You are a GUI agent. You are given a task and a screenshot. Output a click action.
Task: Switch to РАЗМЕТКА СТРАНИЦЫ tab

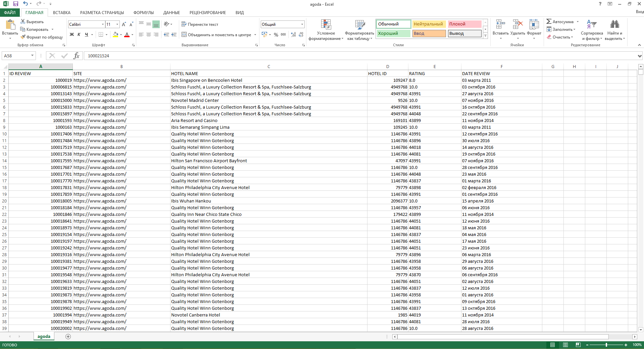tap(102, 12)
